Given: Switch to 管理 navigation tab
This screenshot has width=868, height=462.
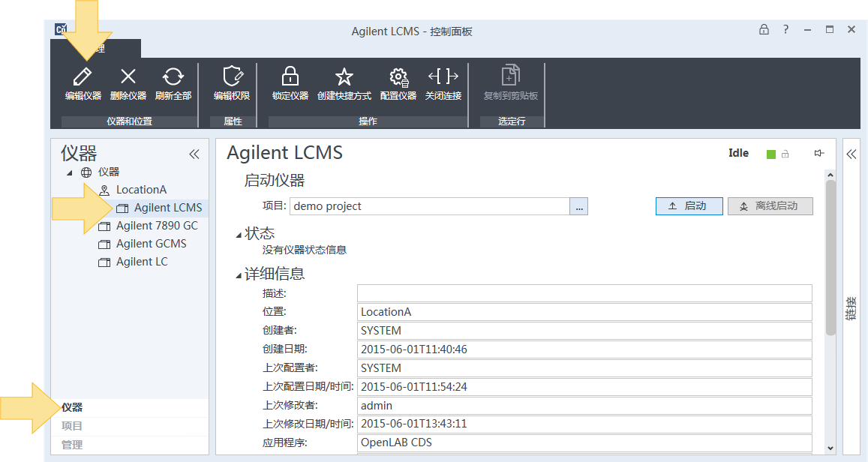Looking at the screenshot, I should point(130,445).
